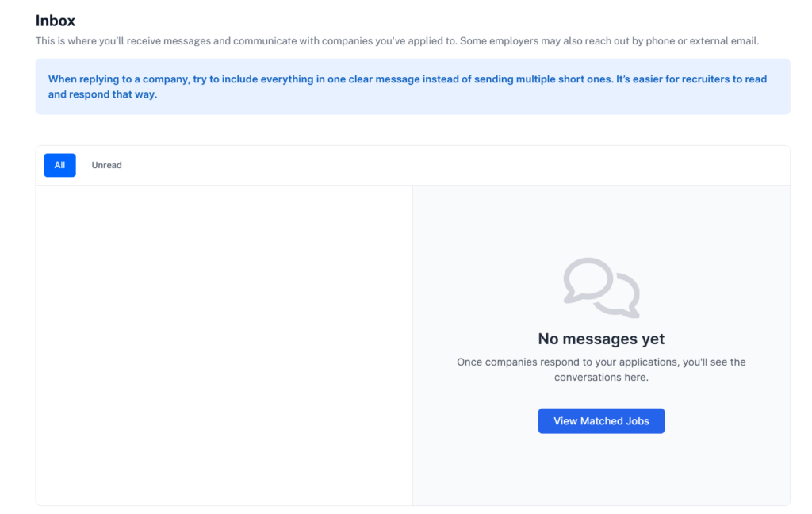
Task: Click View Matched Jobs
Action: pyautogui.click(x=600, y=420)
